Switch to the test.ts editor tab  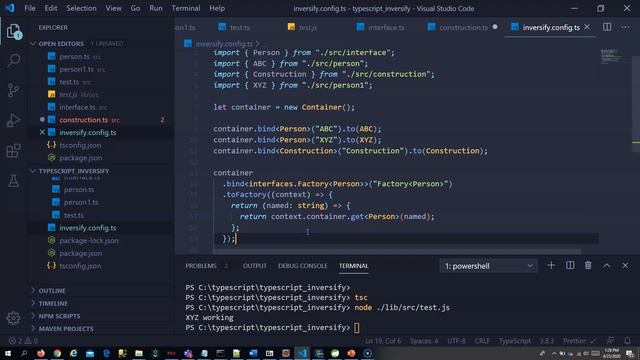(239, 27)
